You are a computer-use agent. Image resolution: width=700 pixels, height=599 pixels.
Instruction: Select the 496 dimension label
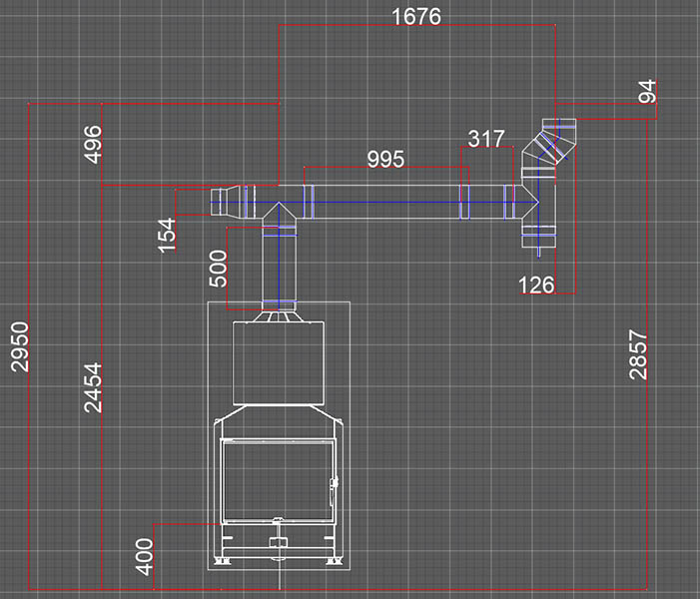coord(93,145)
